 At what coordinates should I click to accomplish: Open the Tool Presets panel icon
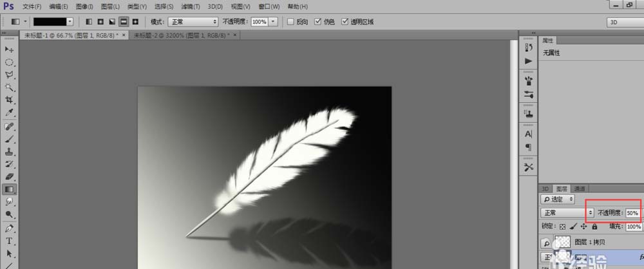[x=528, y=167]
